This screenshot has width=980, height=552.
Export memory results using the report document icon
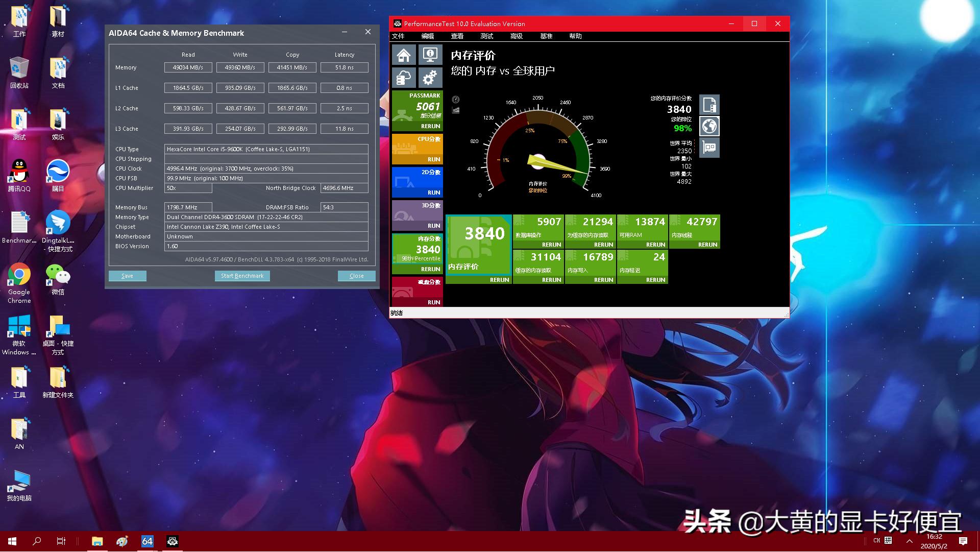[709, 105]
